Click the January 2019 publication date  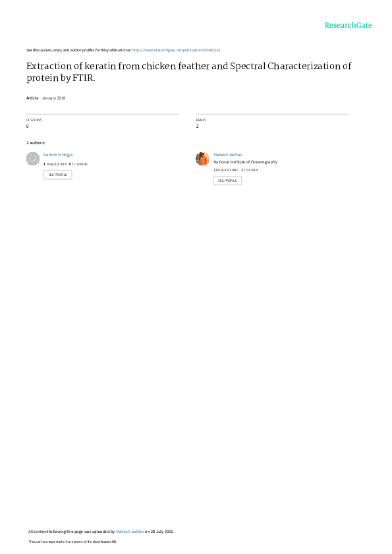53,98
